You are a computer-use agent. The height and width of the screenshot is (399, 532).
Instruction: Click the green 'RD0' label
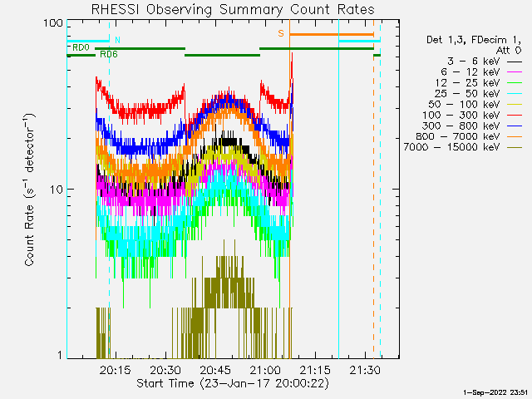point(81,47)
